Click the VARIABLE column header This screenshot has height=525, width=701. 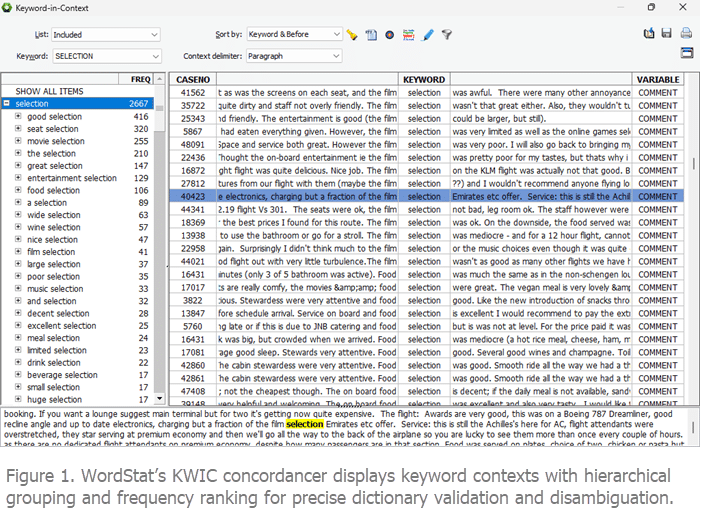coord(658,80)
